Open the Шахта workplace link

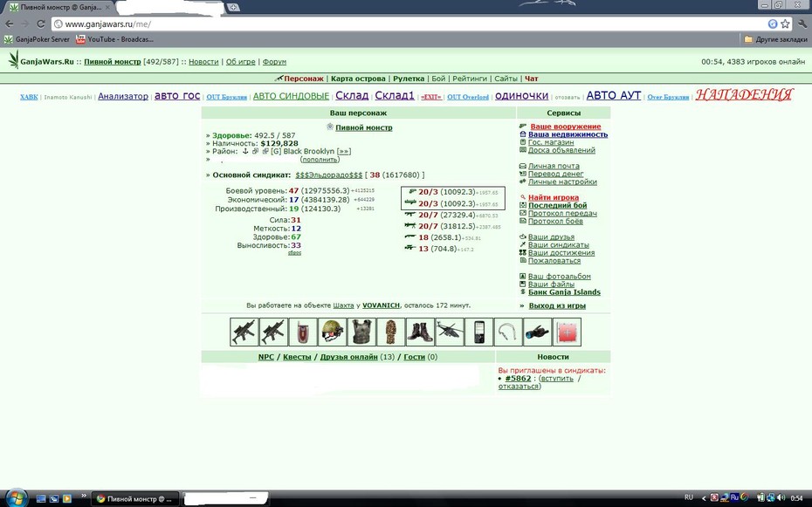(343, 305)
